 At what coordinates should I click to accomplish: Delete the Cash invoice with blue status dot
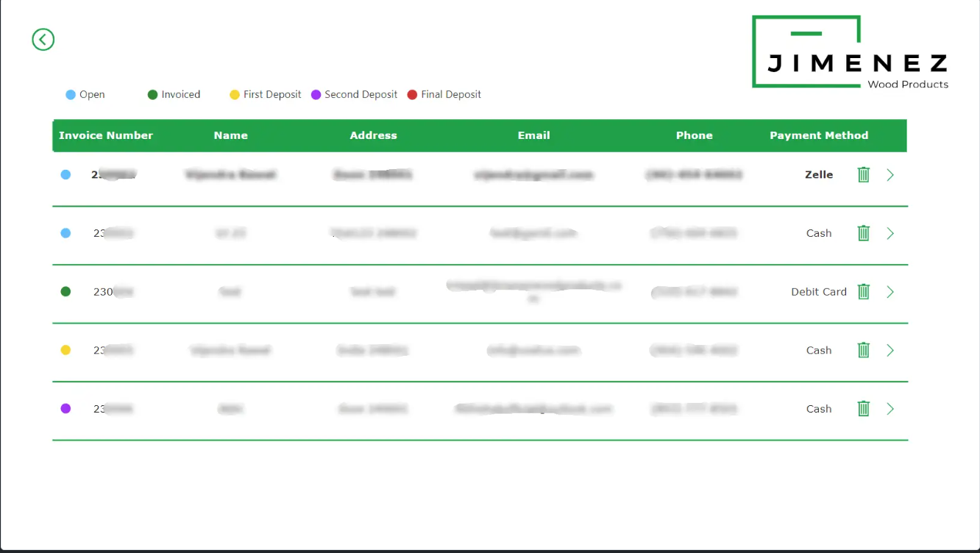point(864,233)
